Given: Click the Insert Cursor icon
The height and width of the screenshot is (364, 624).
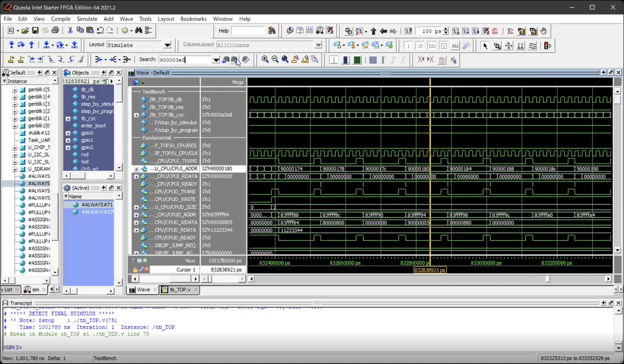Looking at the screenshot, I should (x=11, y=59).
